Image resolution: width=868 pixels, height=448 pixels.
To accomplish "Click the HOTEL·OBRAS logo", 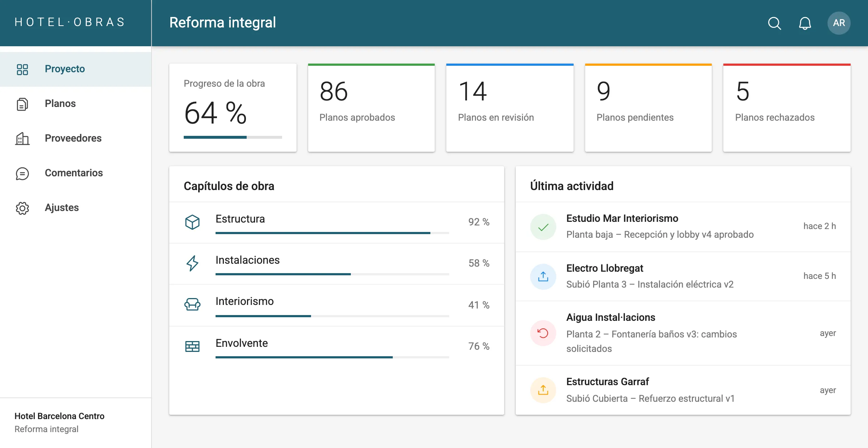I will click(x=70, y=22).
